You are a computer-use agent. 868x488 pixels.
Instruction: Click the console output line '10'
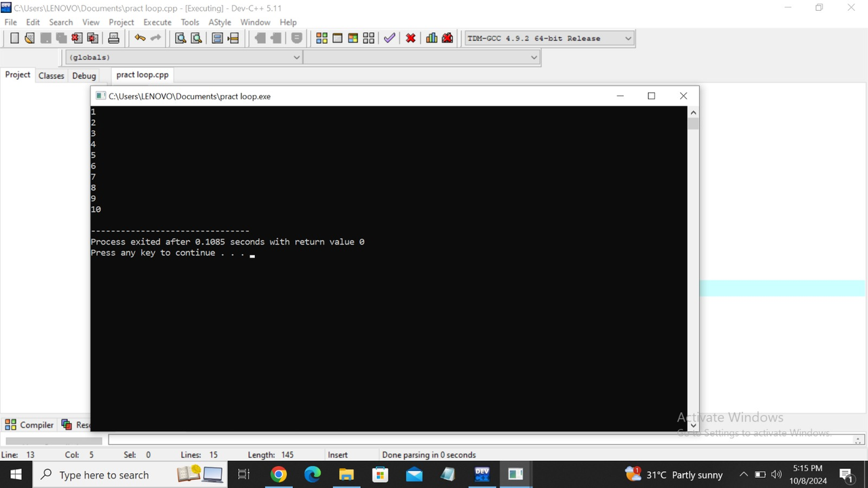tap(96, 209)
